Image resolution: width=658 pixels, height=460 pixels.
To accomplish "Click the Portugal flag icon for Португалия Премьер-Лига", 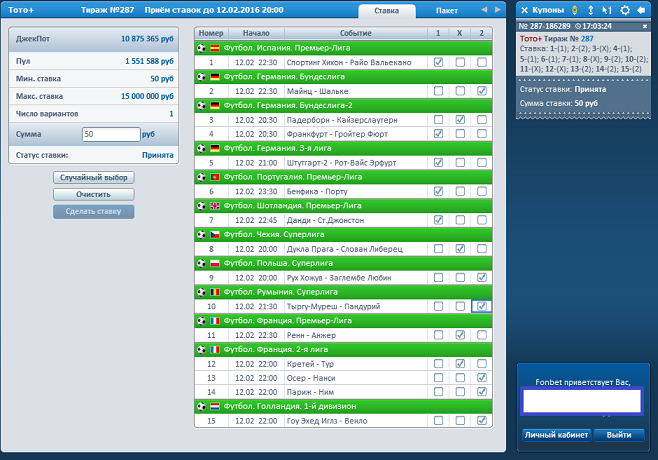I will [x=215, y=177].
